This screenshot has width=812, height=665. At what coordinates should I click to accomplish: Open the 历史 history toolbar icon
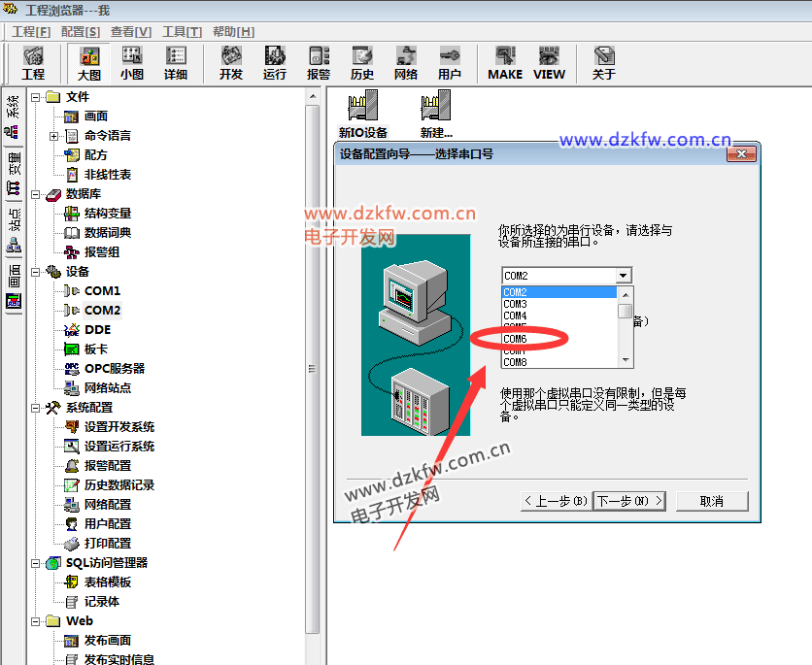[362, 62]
